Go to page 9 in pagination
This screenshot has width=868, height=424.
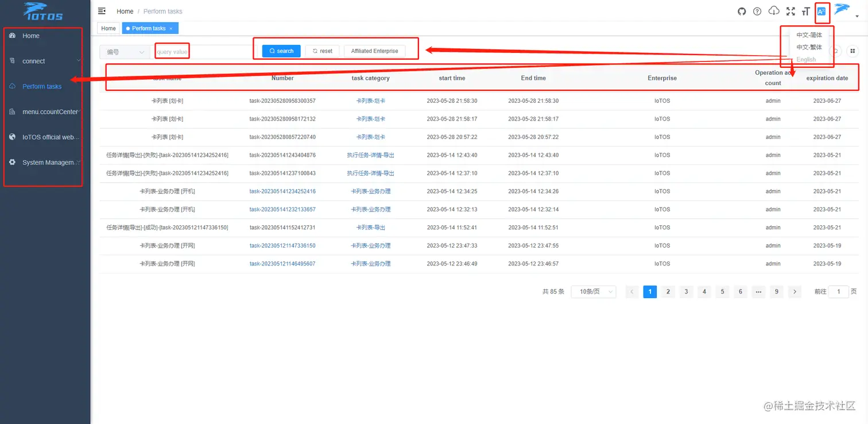point(776,292)
